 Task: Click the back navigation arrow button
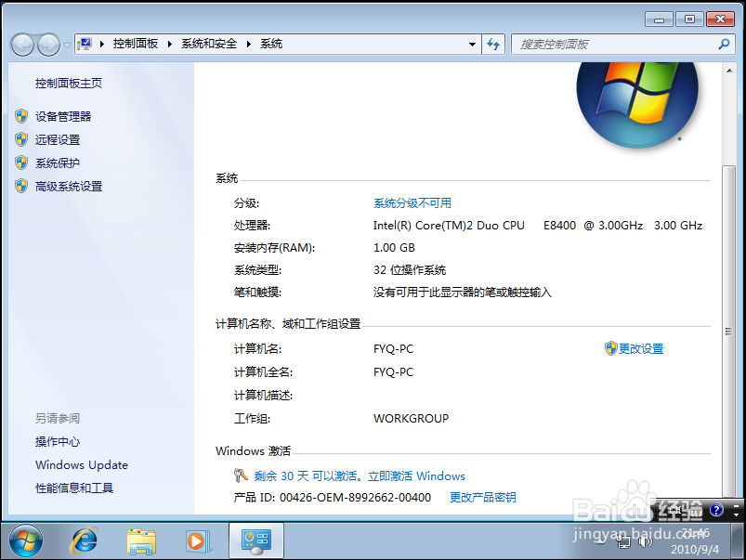click(22, 46)
